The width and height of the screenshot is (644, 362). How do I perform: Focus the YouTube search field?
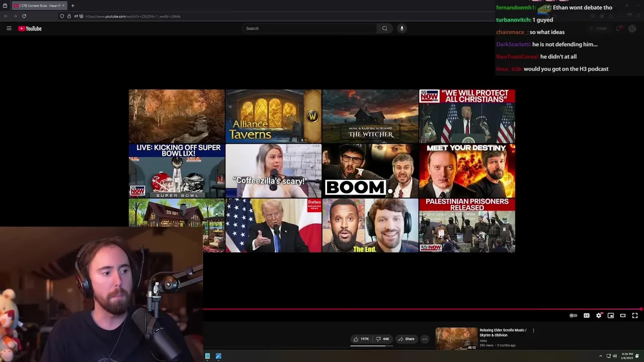[x=310, y=29]
